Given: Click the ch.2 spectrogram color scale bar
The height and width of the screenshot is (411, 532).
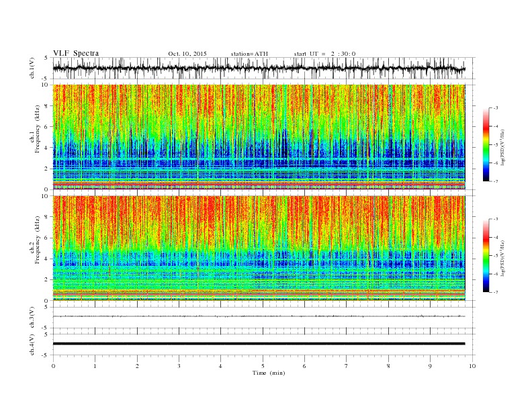Looking at the screenshot, I should [x=486, y=255].
